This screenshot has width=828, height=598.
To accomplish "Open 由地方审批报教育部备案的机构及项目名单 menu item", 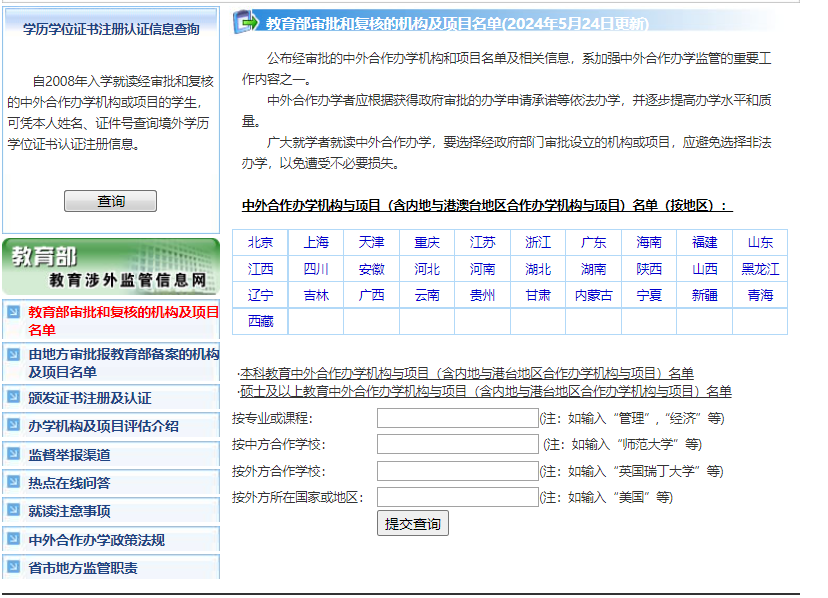I will pos(123,363).
